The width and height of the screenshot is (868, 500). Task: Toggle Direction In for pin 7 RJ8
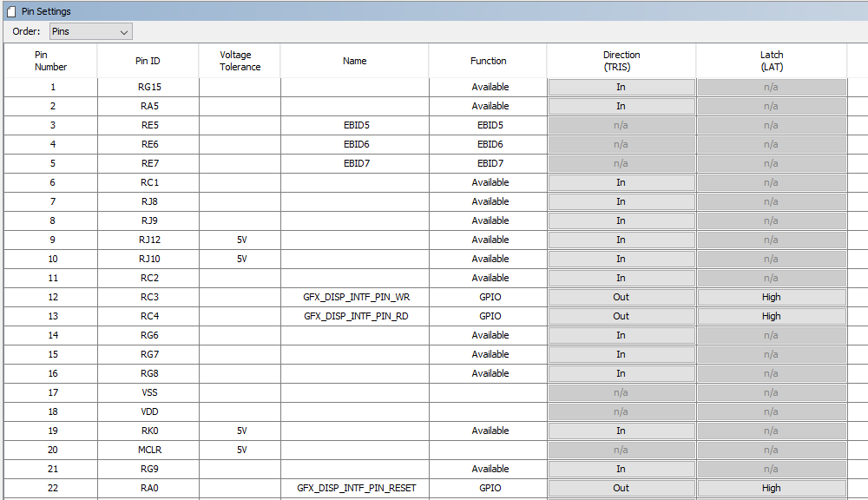621,201
